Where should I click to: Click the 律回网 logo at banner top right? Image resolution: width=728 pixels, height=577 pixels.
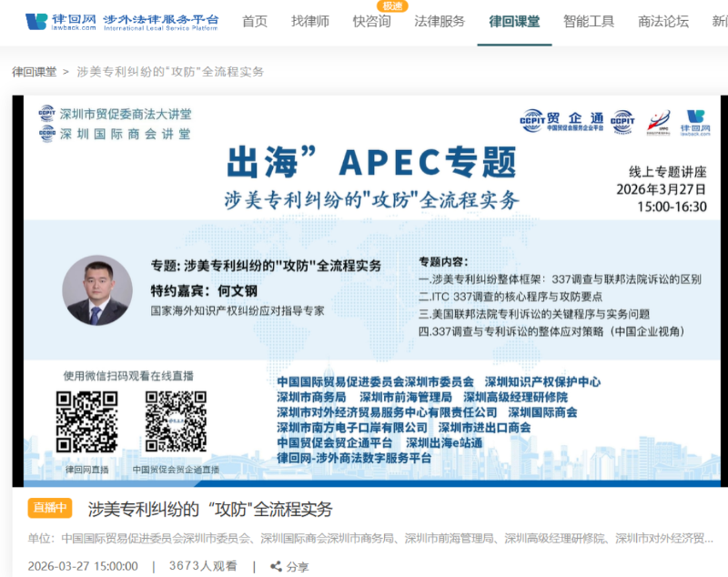point(696,122)
